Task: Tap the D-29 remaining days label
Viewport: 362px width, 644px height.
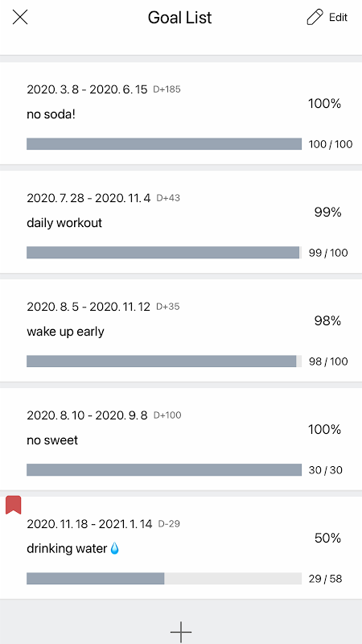Action: 169,524
